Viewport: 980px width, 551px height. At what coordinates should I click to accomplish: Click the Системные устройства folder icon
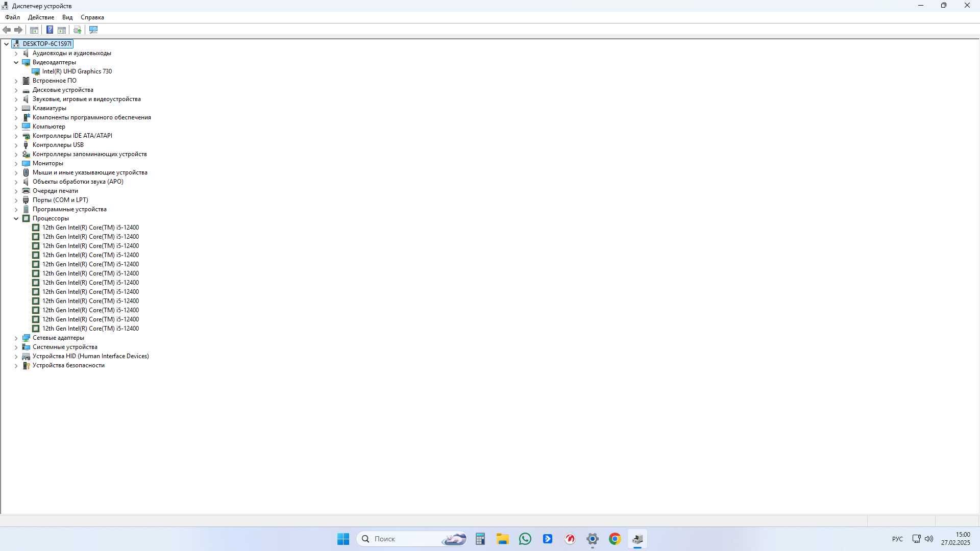[26, 347]
